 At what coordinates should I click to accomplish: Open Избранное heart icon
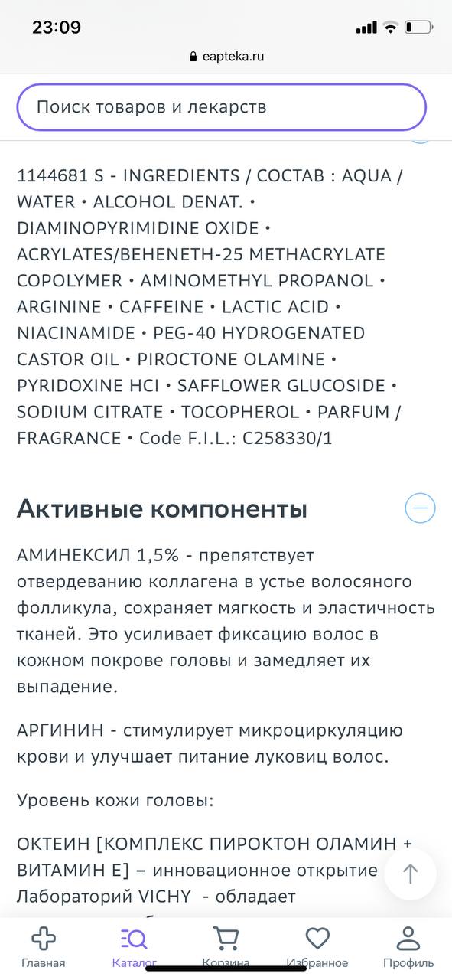click(x=317, y=938)
